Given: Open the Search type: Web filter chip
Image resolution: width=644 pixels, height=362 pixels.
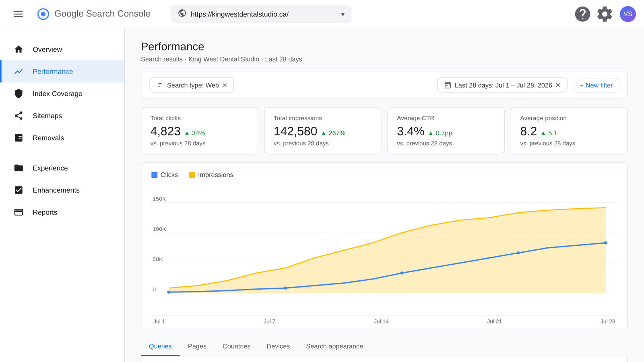Looking at the screenshot, I should (192, 85).
